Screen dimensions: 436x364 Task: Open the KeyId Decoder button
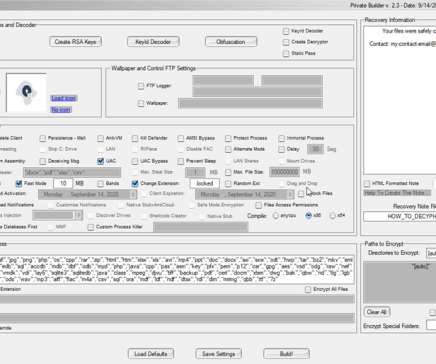pos(153,42)
